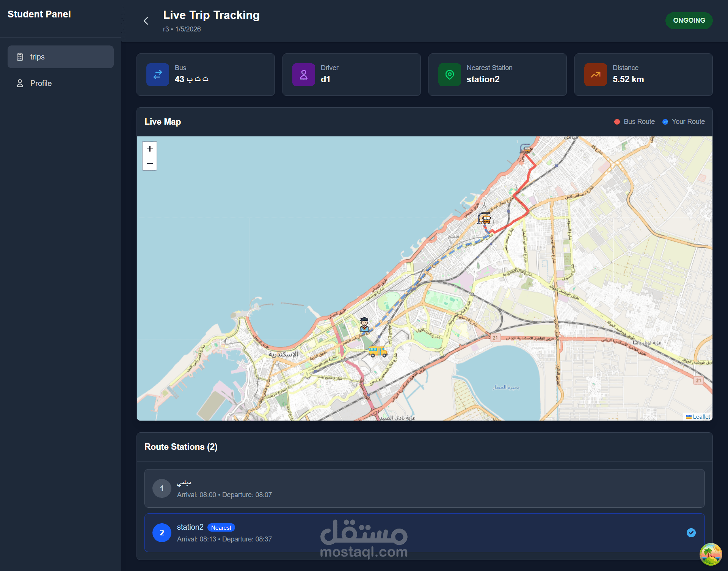Click the bus stop marker at top of map
The width and height of the screenshot is (728, 571).
click(x=526, y=148)
